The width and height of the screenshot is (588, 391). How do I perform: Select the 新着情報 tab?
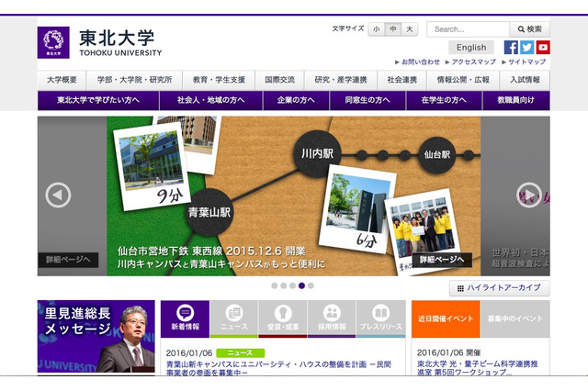[x=186, y=318]
